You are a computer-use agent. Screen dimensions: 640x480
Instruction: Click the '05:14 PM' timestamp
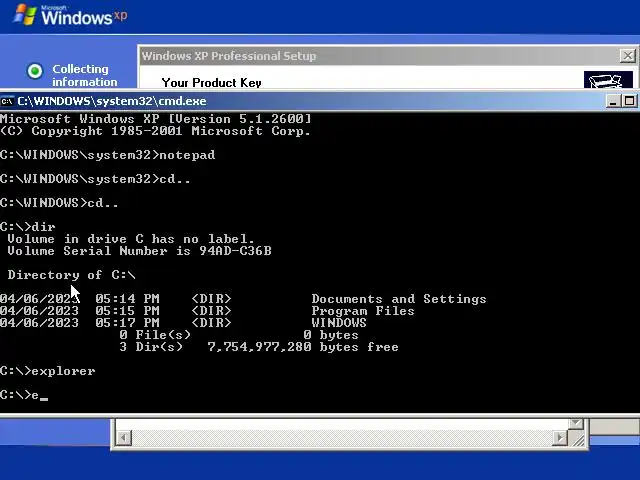point(127,299)
